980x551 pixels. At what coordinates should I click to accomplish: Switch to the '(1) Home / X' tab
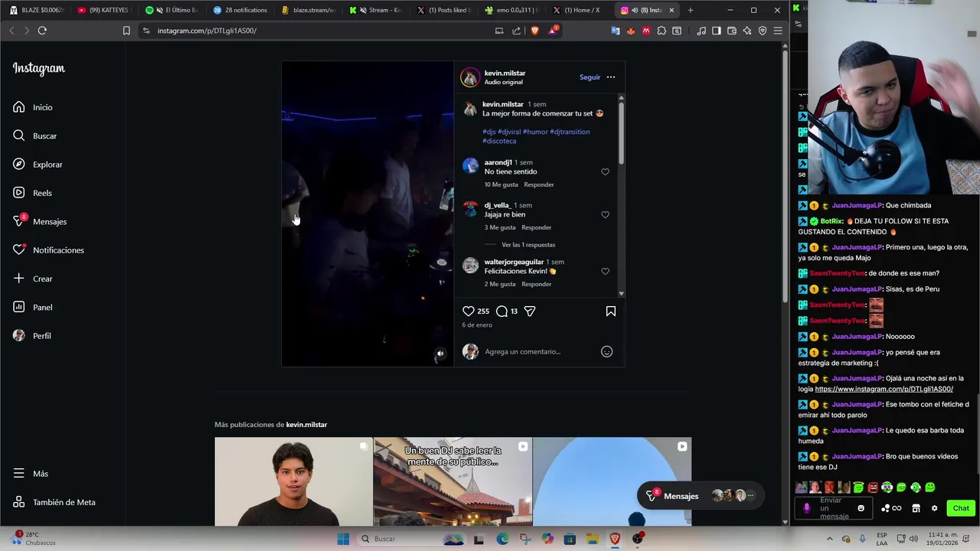coord(580,10)
